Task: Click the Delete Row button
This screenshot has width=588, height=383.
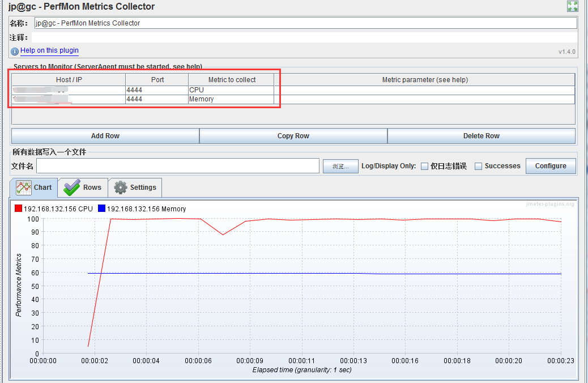Action: point(482,136)
